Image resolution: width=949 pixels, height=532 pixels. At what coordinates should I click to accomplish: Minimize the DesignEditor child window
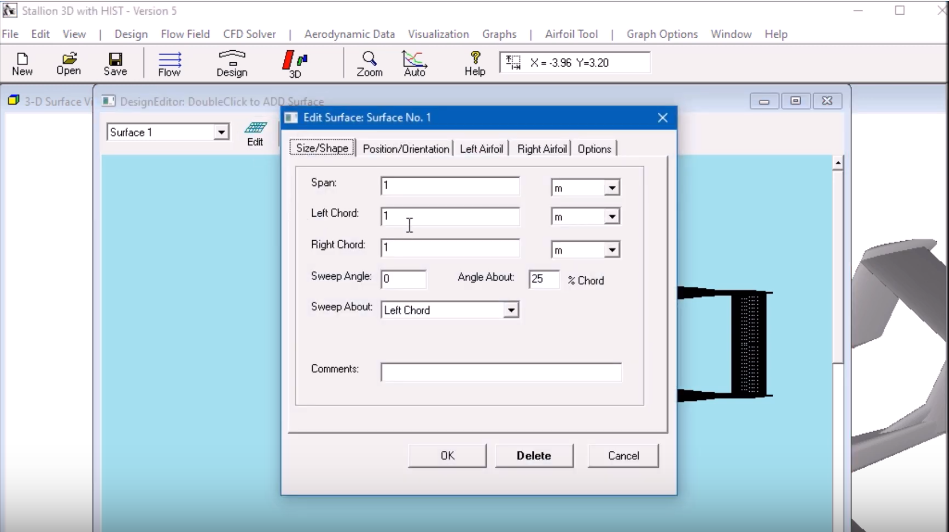(764, 101)
